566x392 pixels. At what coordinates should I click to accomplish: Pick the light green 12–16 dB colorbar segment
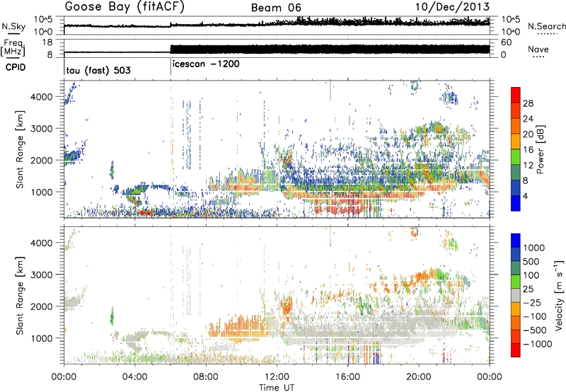coord(516,157)
